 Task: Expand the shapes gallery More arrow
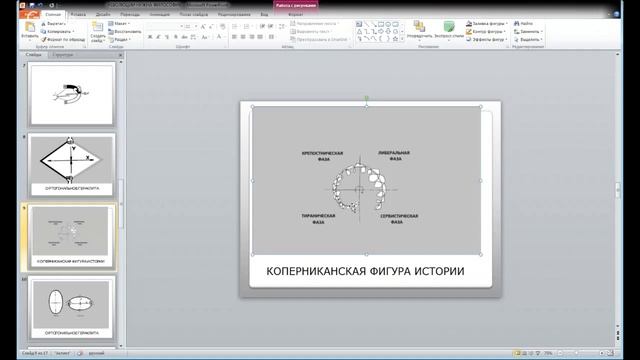[x=402, y=39]
